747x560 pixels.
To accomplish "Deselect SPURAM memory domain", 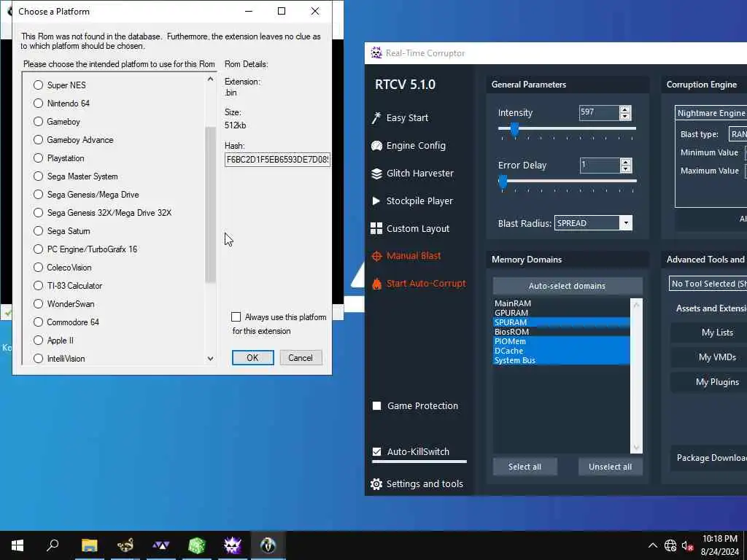I will click(x=562, y=322).
